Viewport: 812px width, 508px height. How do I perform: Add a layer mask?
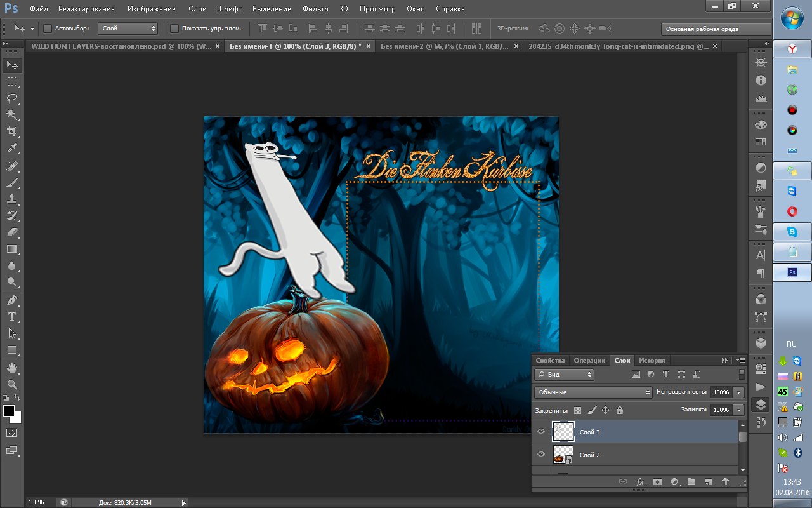click(x=657, y=482)
